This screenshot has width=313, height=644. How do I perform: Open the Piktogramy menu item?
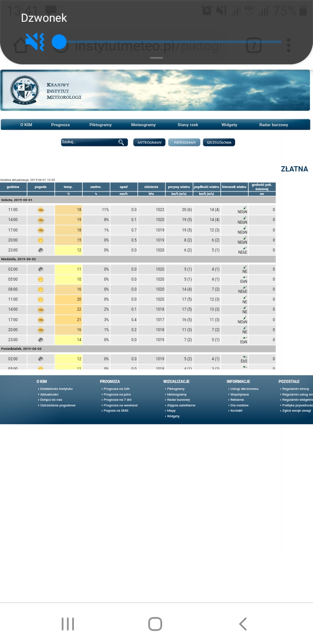tap(100, 125)
